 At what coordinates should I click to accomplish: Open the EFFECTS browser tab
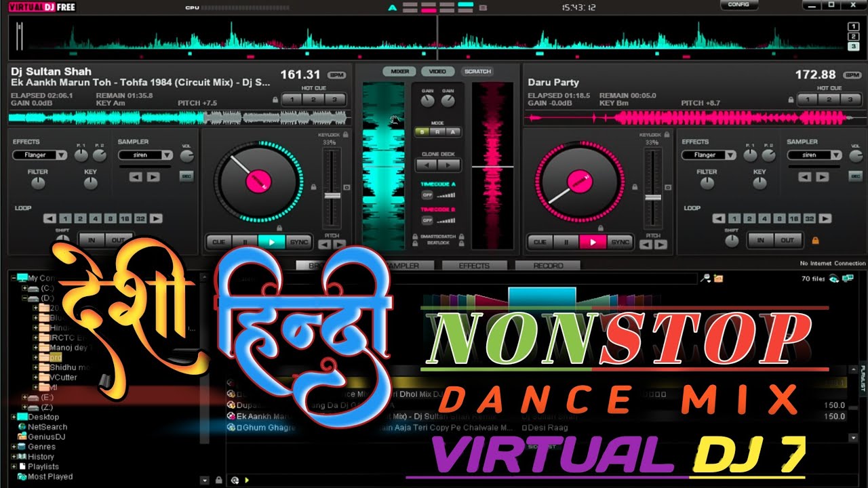pyautogui.click(x=474, y=266)
